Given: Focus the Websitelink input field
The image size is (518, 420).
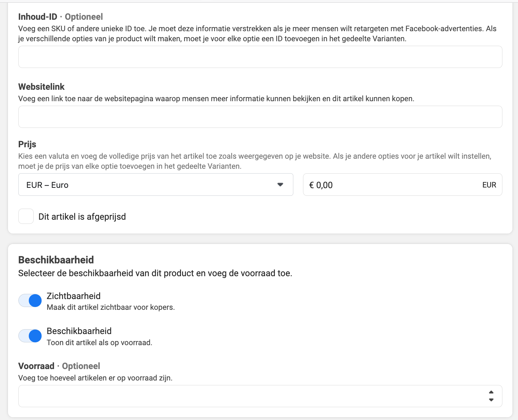Looking at the screenshot, I should click(x=260, y=117).
